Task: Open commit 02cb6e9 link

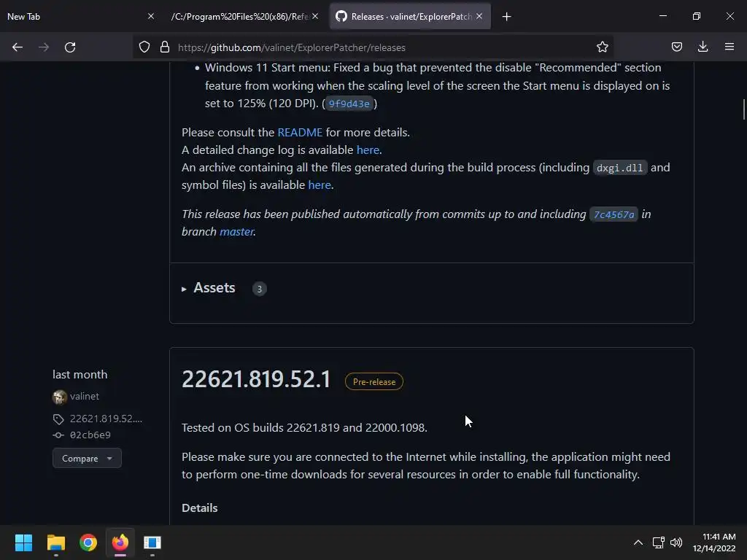Action: click(90, 435)
